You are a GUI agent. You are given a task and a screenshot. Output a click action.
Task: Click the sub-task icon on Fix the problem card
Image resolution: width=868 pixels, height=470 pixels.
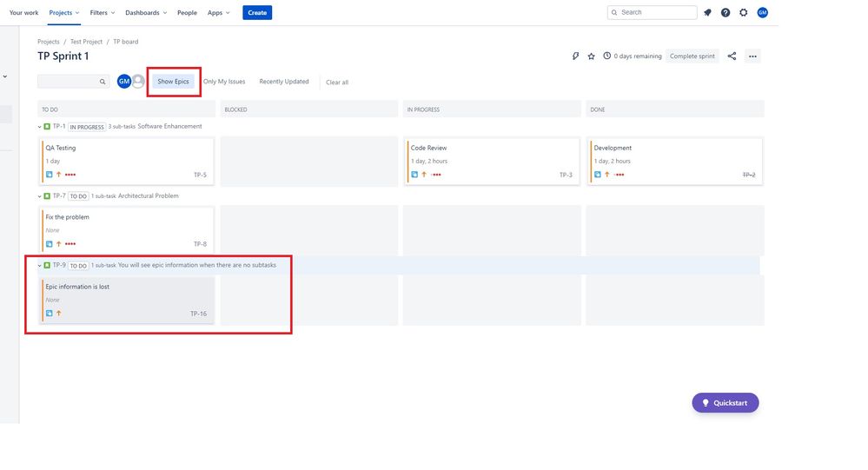coord(50,243)
